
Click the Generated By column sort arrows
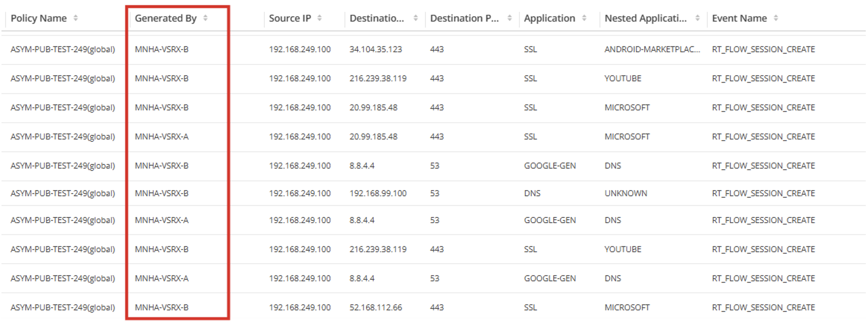205,18
